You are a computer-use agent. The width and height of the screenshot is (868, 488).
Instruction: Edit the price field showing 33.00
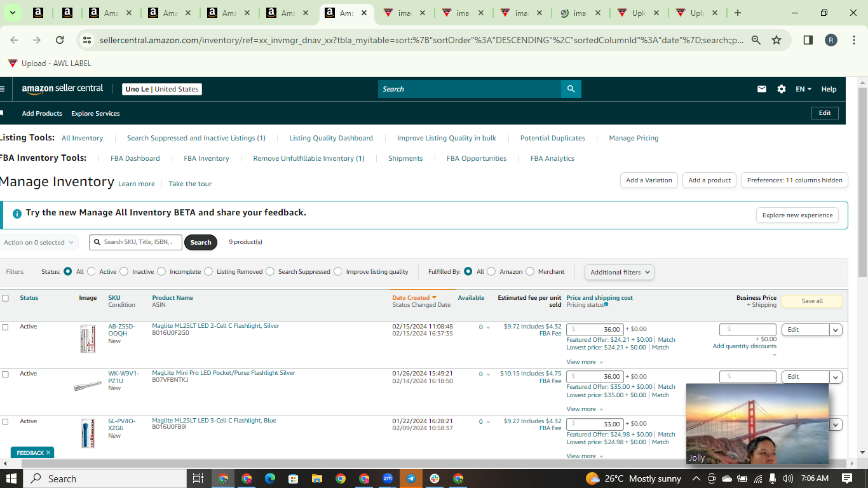(595, 424)
